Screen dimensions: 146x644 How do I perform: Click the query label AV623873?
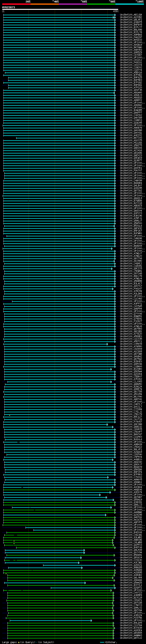pos(8,8)
